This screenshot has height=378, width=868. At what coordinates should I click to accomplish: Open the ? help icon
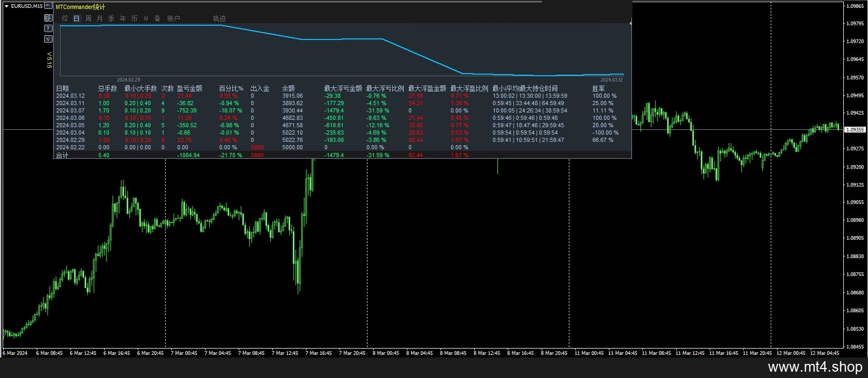click(x=48, y=28)
